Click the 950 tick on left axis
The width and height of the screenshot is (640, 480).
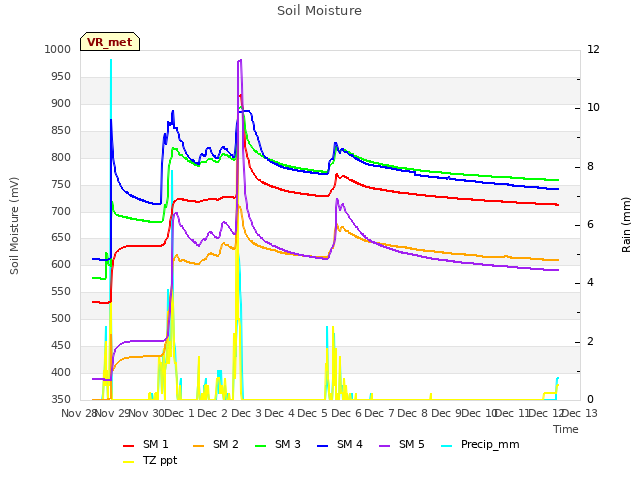tap(61, 76)
